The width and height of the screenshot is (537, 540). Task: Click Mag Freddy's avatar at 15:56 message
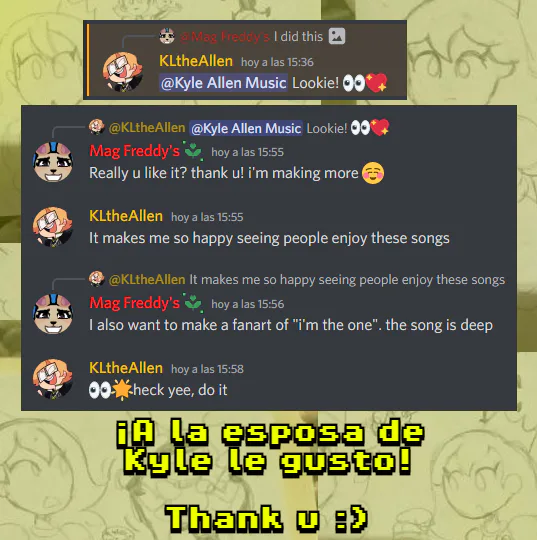53,314
